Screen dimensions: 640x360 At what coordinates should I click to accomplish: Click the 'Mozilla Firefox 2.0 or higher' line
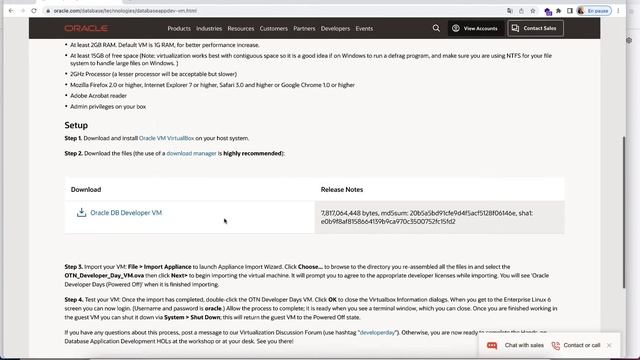tap(212, 85)
